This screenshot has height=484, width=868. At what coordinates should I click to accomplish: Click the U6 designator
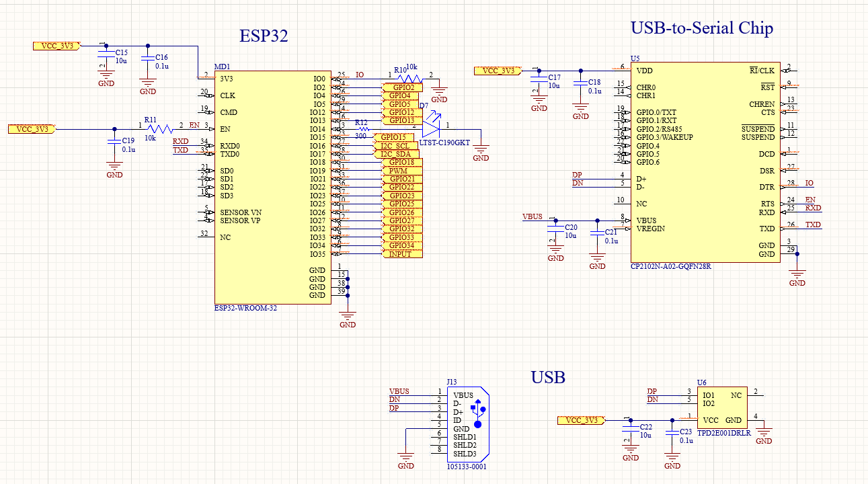point(701,381)
